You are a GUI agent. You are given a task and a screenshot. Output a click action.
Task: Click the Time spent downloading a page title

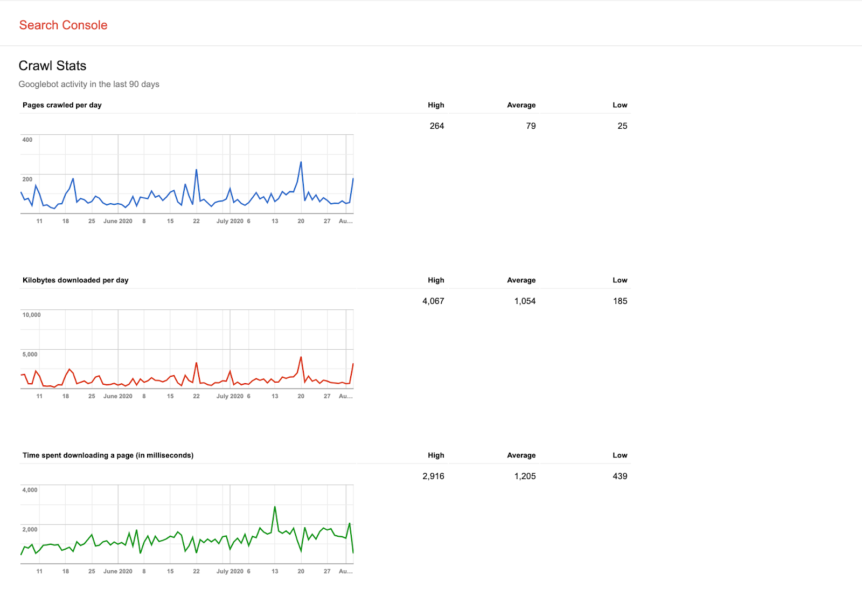coord(108,455)
